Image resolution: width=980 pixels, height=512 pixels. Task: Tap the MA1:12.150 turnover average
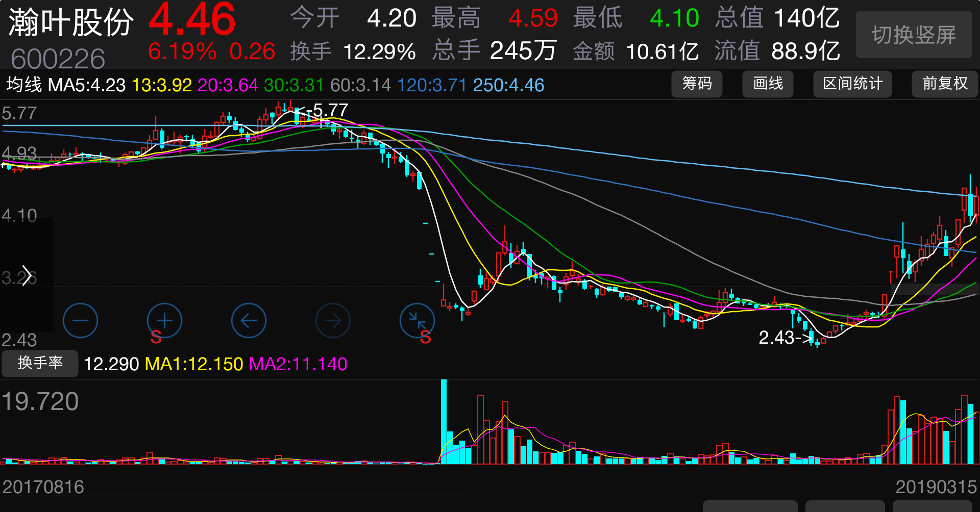coord(194,364)
